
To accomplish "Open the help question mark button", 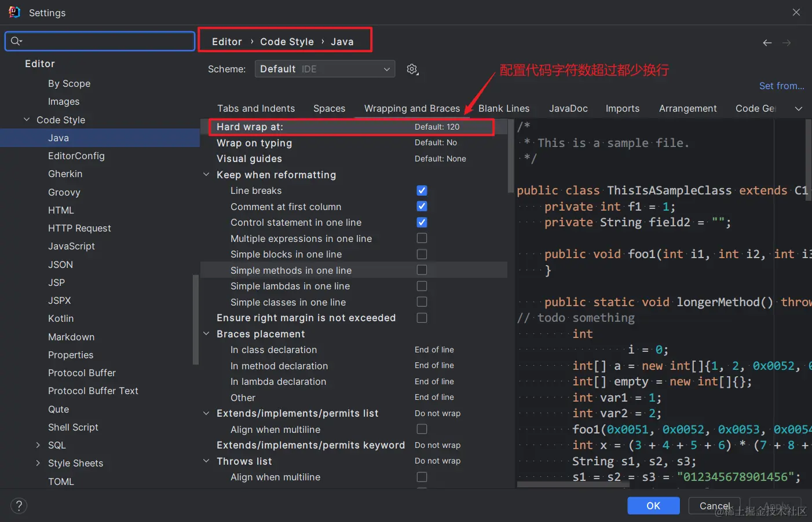I will click(x=19, y=506).
